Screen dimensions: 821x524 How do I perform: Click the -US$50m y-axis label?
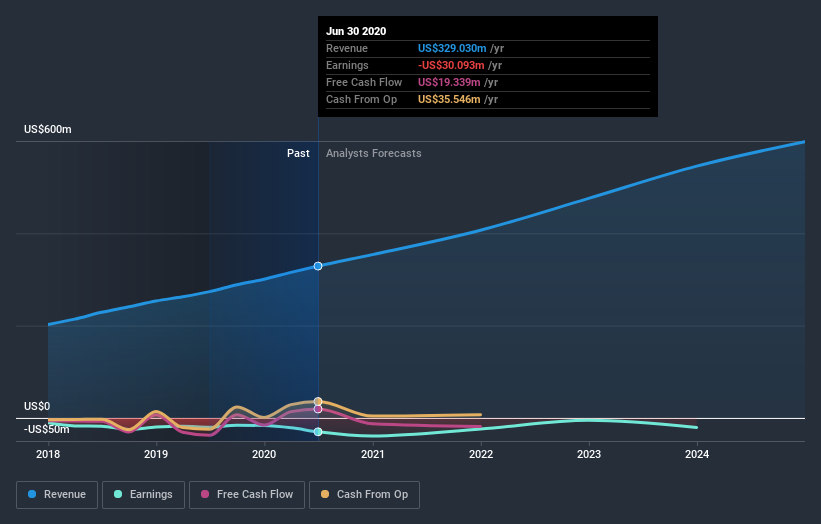click(x=47, y=429)
